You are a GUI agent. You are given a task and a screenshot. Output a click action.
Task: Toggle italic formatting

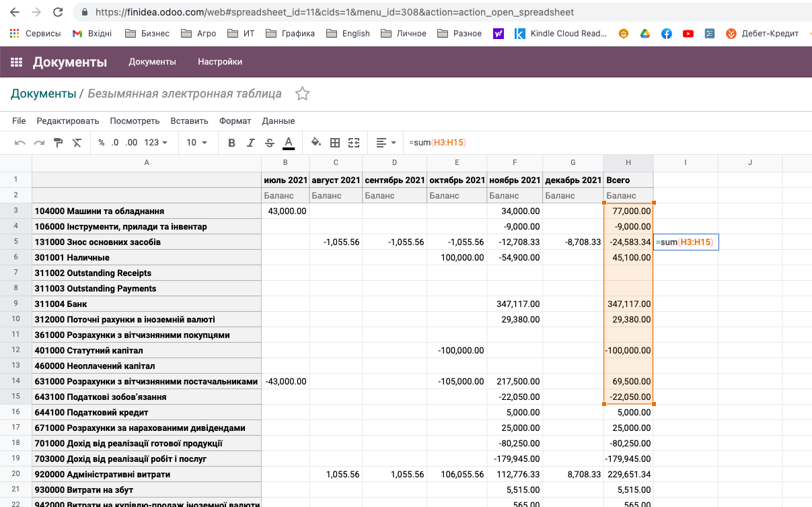(x=251, y=143)
